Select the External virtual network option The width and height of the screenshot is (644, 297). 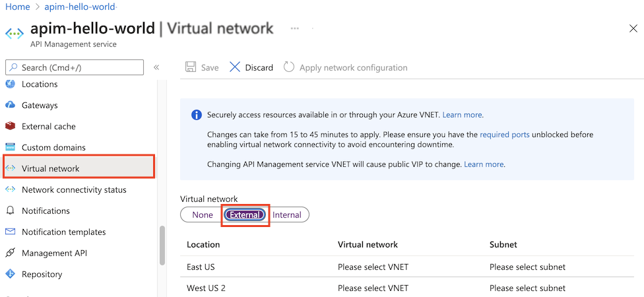coord(245,215)
